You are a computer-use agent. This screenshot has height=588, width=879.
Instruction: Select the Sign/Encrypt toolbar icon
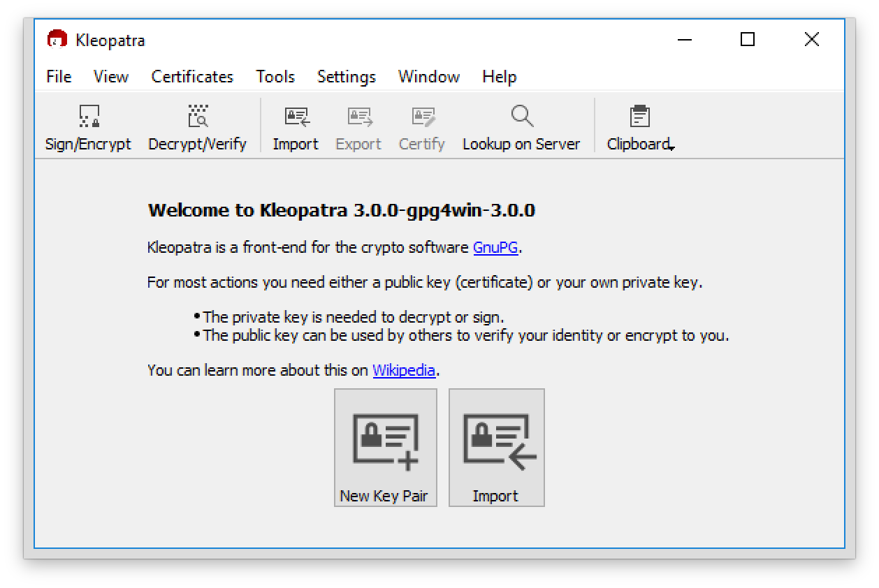88,126
